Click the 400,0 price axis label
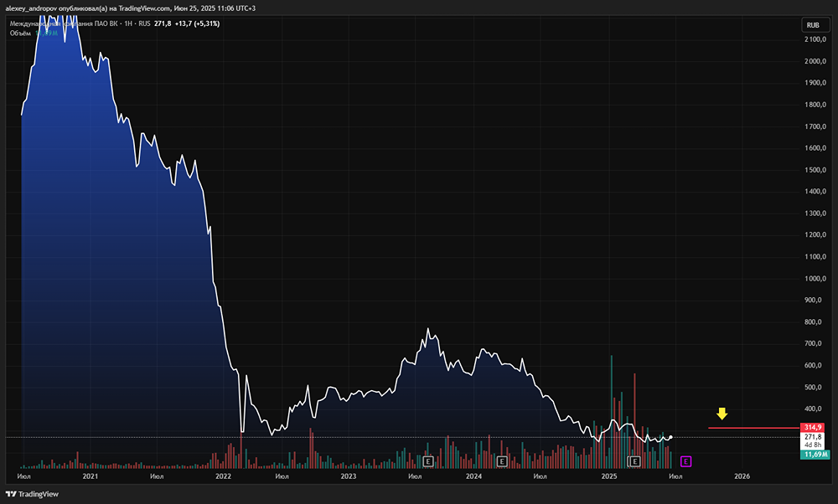The width and height of the screenshot is (838, 504). coord(813,409)
